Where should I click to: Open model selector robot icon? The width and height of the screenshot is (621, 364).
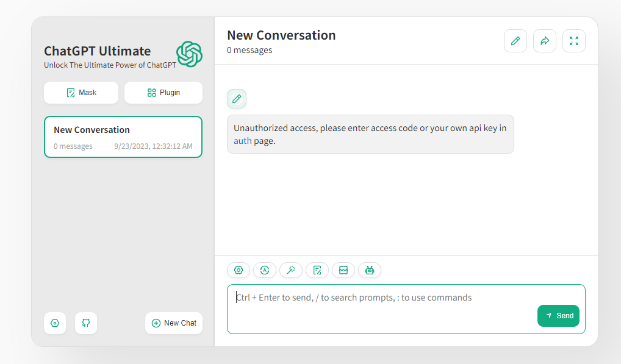click(x=370, y=270)
